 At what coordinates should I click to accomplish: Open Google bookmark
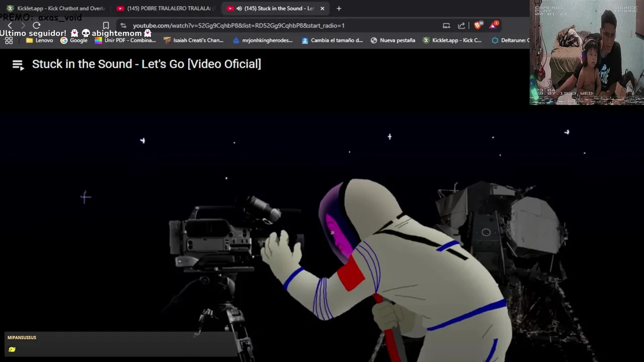[x=73, y=40]
